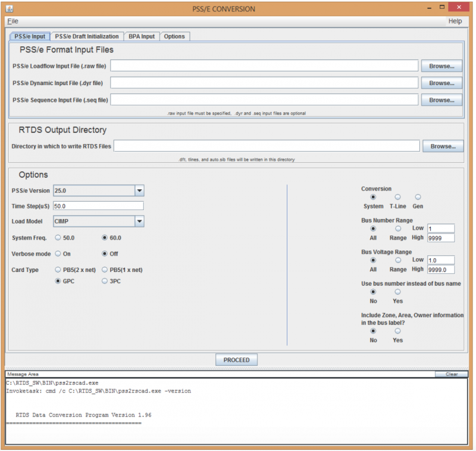Choose Yes for Zone, Area, Owner info
The image size is (476, 451).
(x=397, y=331)
